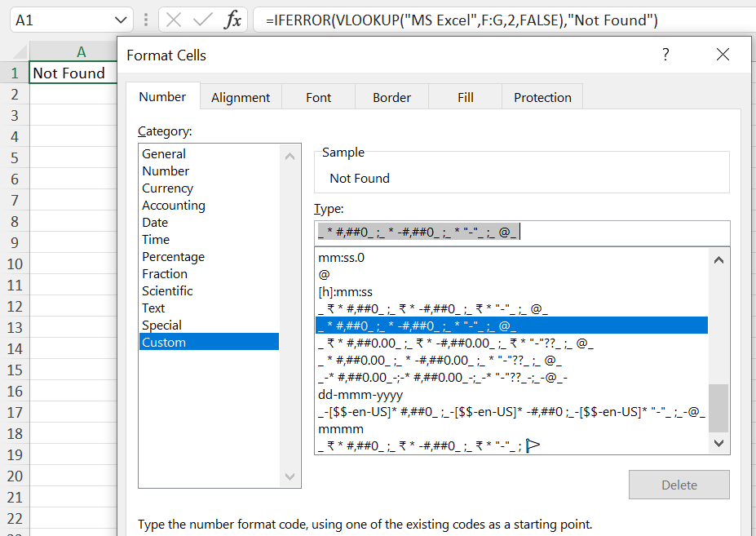Click the Type format code input field

[x=522, y=233]
